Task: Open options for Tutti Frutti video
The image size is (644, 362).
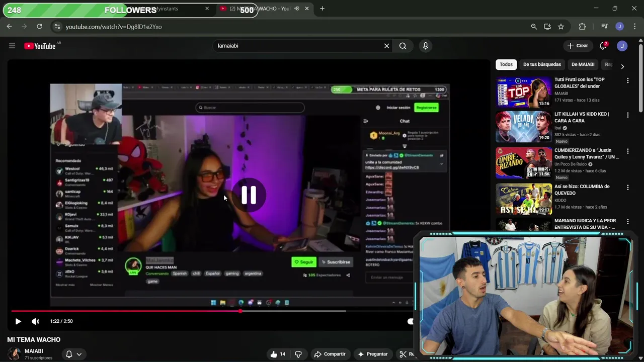Action: pos(627,80)
